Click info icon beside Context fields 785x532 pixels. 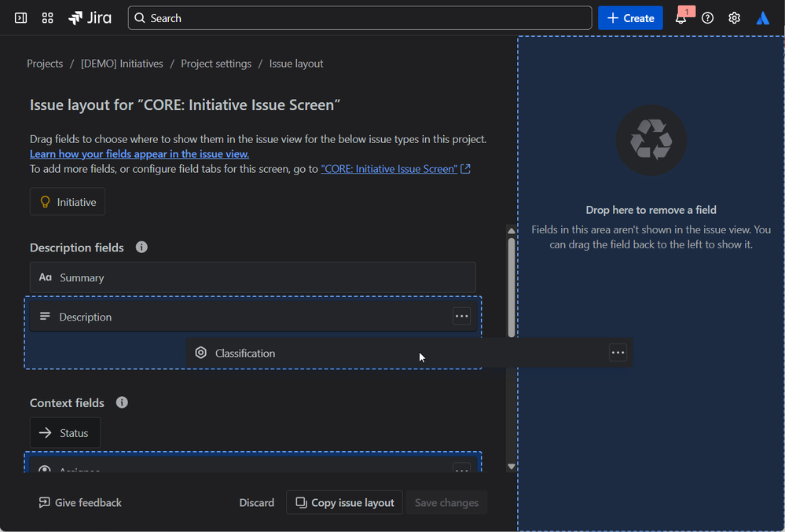click(x=122, y=402)
